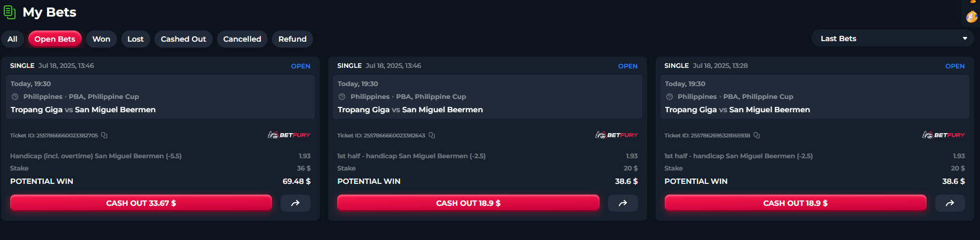Copy ticket ID ending in 165938
The image size is (980, 240).
coord(757,135)
